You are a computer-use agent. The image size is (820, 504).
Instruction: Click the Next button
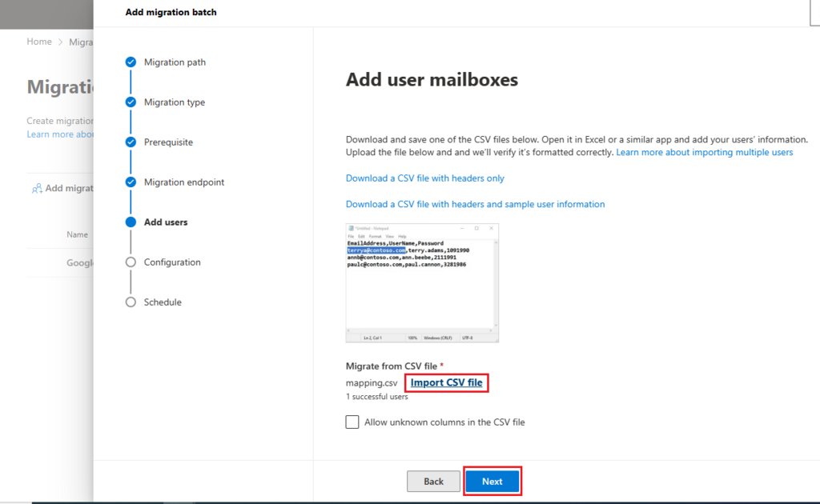[492, 481]
